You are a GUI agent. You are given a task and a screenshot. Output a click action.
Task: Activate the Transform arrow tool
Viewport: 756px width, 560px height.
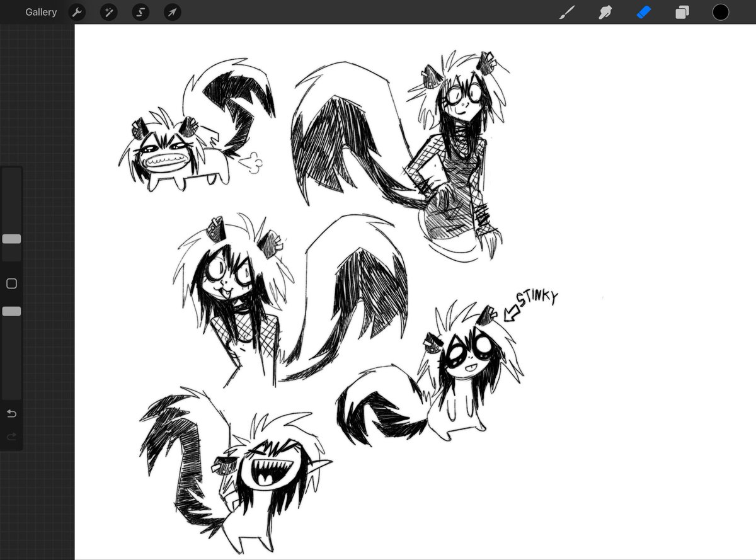pyautogui.click(x=172, y=12)
